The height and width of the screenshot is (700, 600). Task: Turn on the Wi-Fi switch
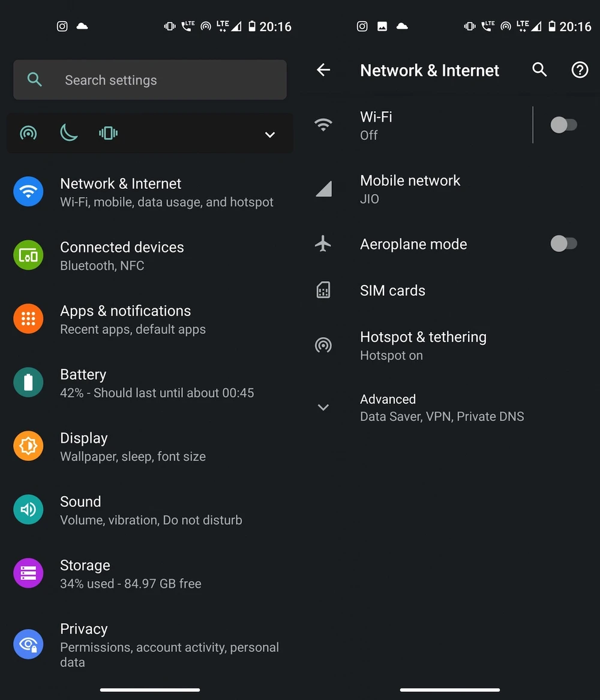[563, 125]
